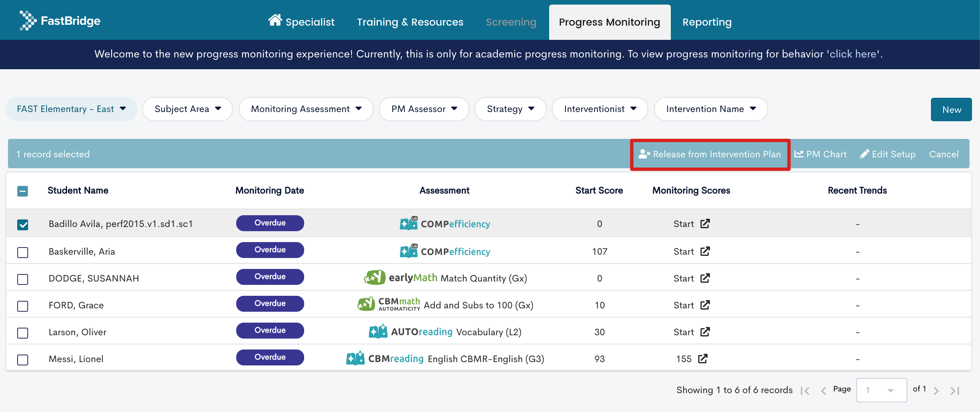Click the Baskerville, Aria student name
980x412 pixels.
[x=82, y=251]
